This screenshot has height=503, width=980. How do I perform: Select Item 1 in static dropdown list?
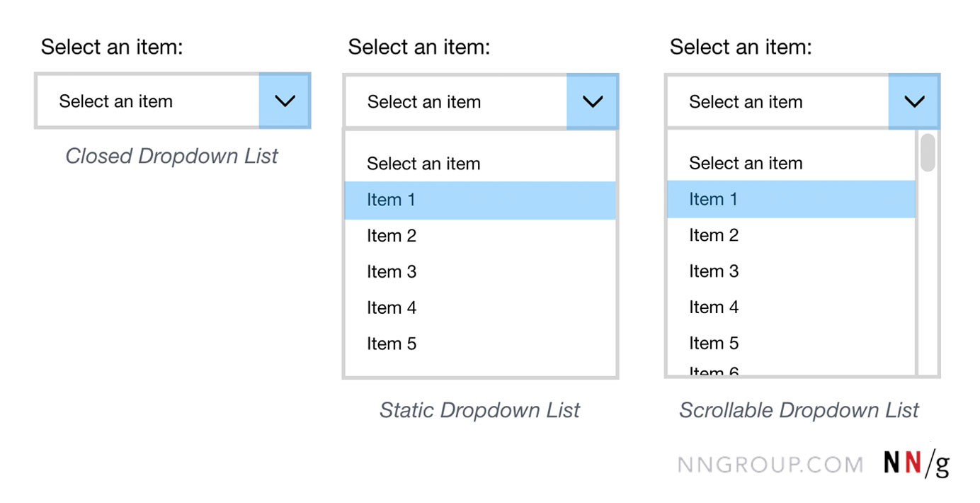pos(479,200)
